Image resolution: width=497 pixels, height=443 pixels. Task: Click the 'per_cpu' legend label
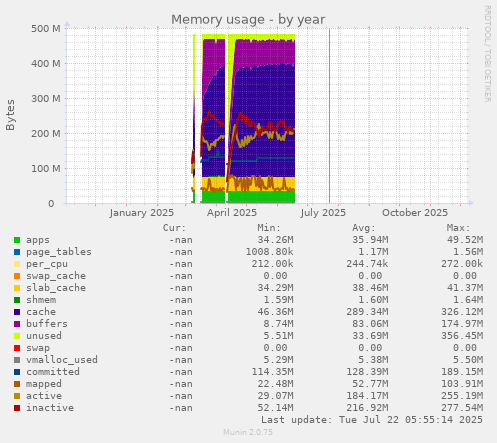(x=47, y=264)
